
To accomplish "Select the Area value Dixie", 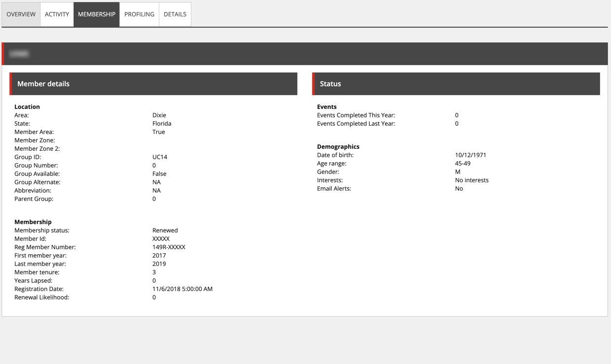I will [158, 115].
